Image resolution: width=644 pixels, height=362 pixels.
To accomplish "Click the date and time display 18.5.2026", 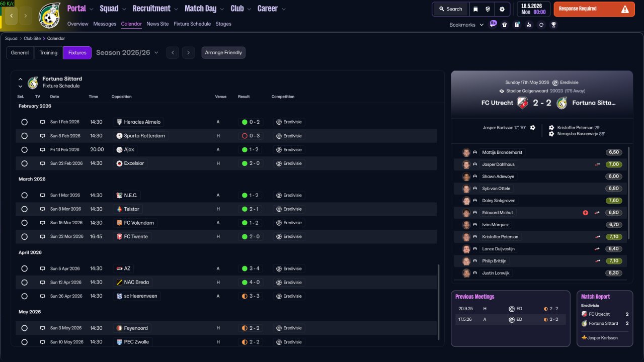I will [x=533, y=9].
